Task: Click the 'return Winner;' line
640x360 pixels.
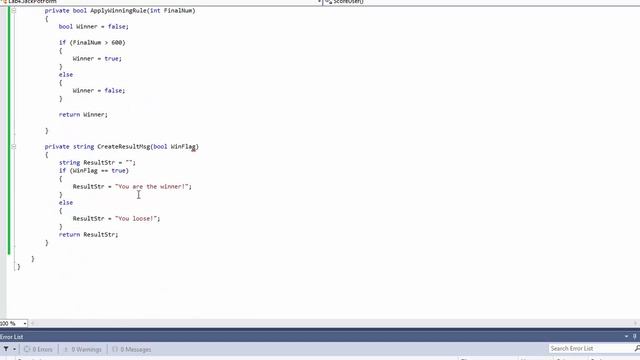Action: click(x=83, y=115)
